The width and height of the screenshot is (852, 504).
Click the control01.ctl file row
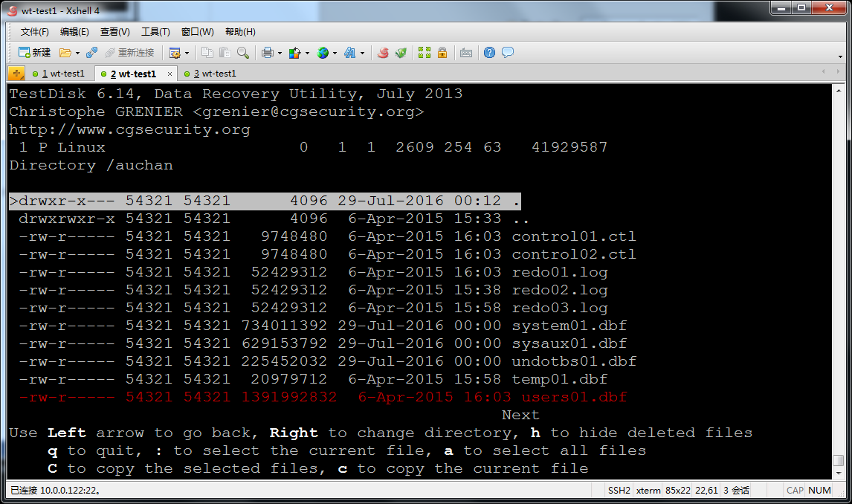pos(326,236)
